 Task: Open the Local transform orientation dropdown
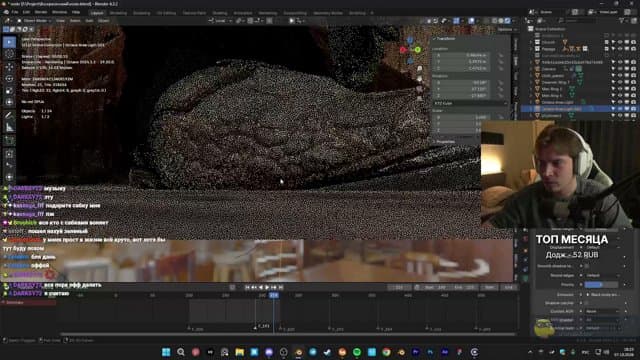click(220, 20)
